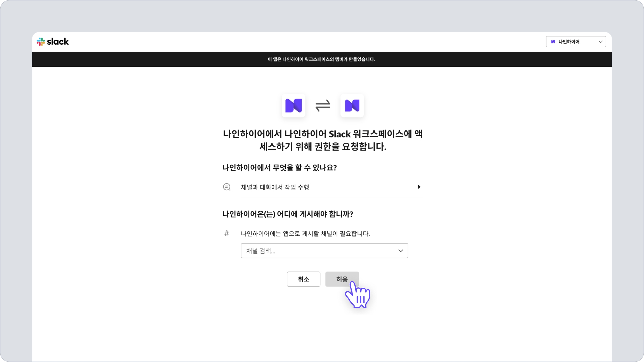Click the black workspace notice banner
Viewport: 644px width, 362px height.
click(x=321, y=59)
